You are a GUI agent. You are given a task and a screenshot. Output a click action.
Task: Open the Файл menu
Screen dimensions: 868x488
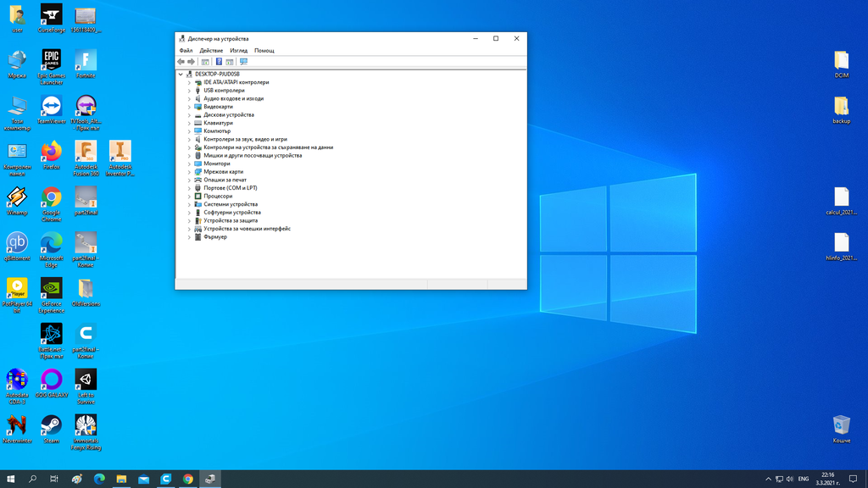186,51
